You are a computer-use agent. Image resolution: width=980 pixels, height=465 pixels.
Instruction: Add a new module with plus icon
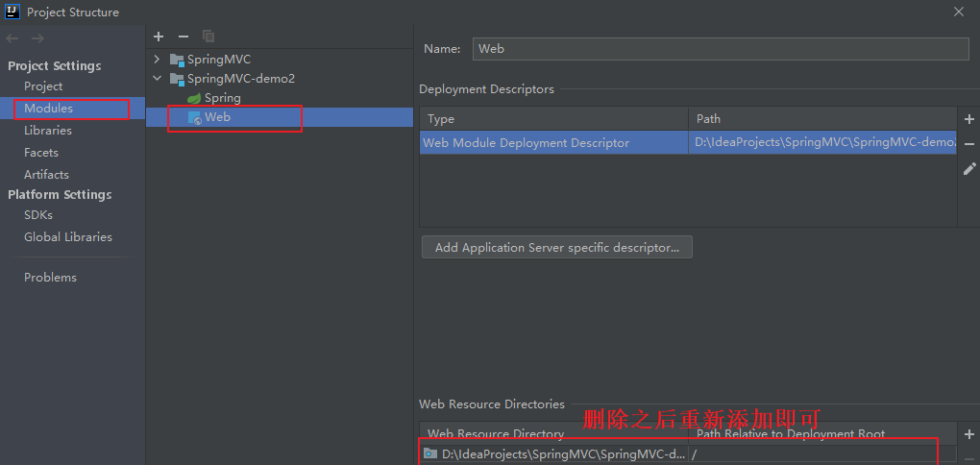tap(159, 37)
